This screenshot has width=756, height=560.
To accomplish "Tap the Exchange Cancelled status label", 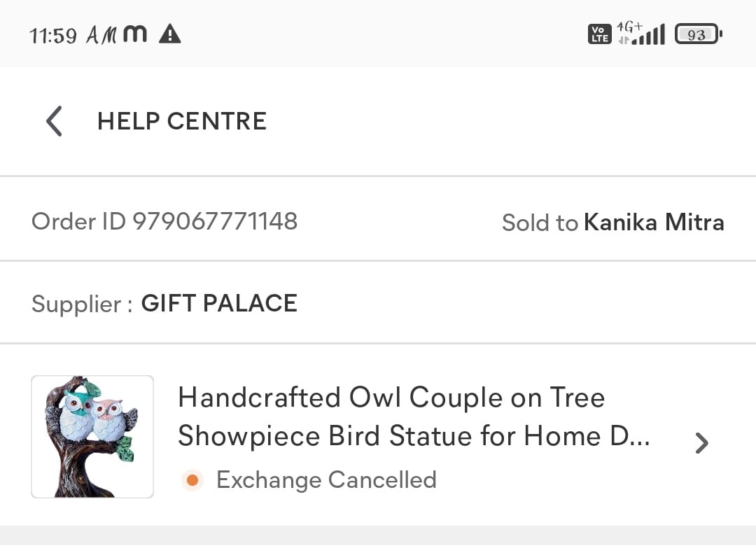I will [x=326, y=480].
